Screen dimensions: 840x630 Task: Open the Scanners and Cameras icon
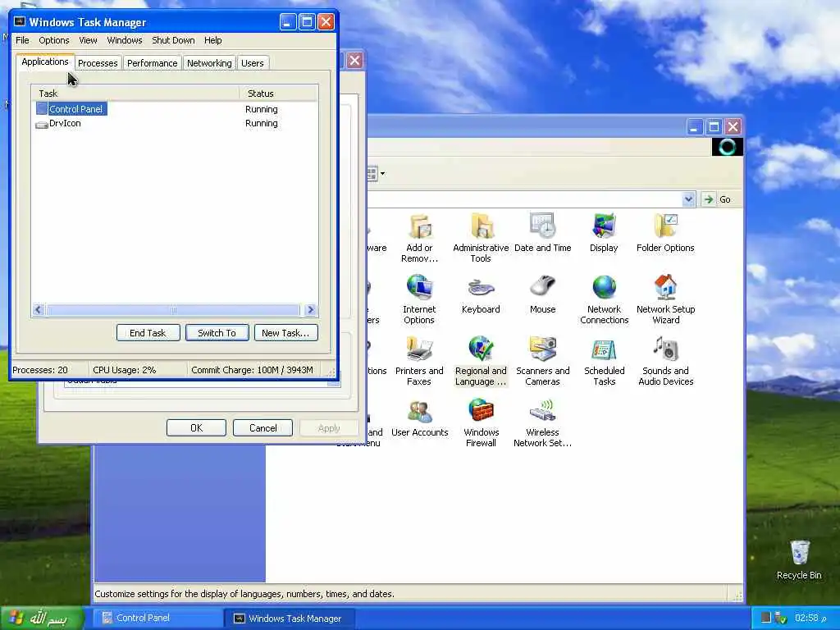point(543,361)
